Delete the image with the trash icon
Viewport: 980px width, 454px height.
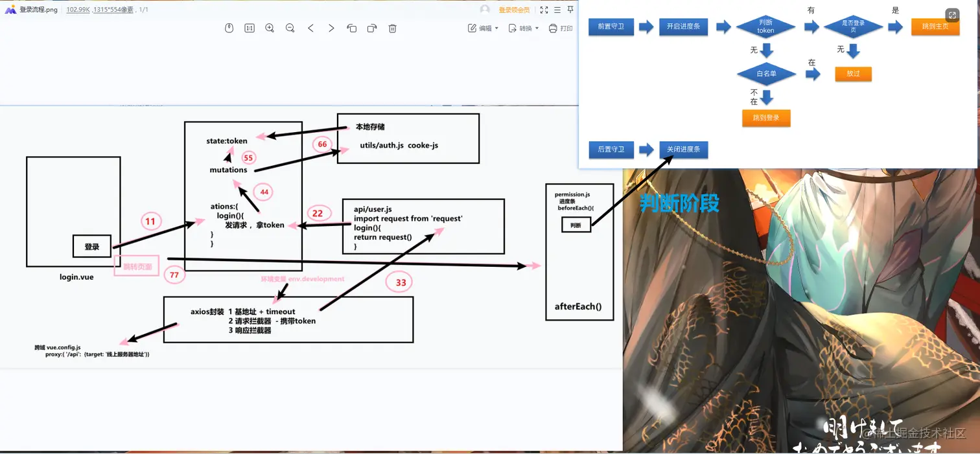pos(392,28)
